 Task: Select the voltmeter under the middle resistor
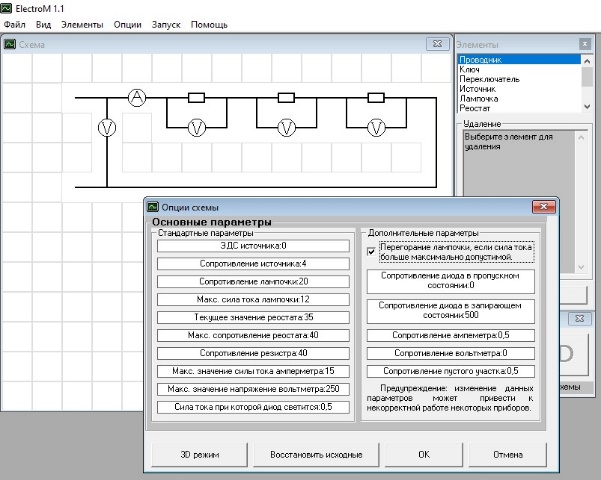[x=287, y=127]
